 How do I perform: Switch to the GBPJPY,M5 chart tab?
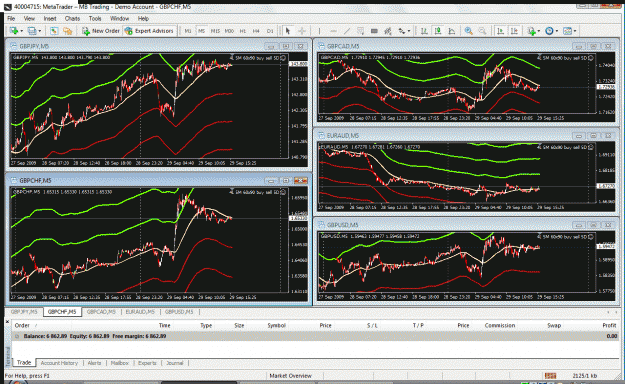tap(24, 312)
